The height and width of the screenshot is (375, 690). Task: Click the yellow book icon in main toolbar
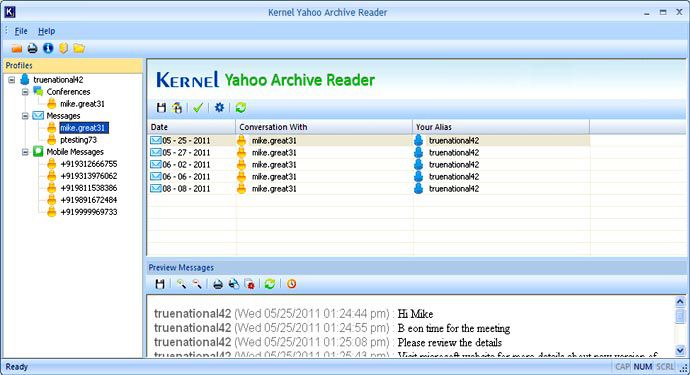[64, 48]
